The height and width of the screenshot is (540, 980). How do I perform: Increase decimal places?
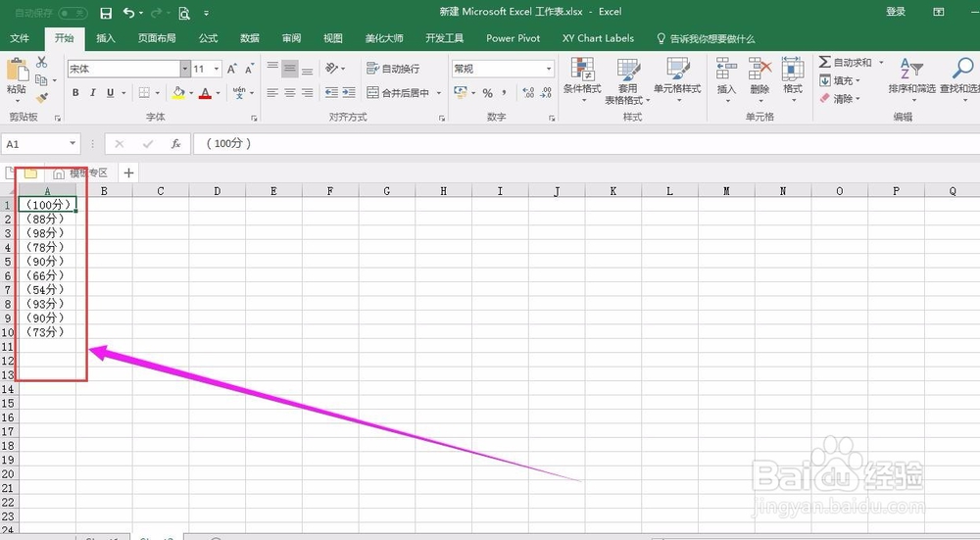[x=529, y=92]
